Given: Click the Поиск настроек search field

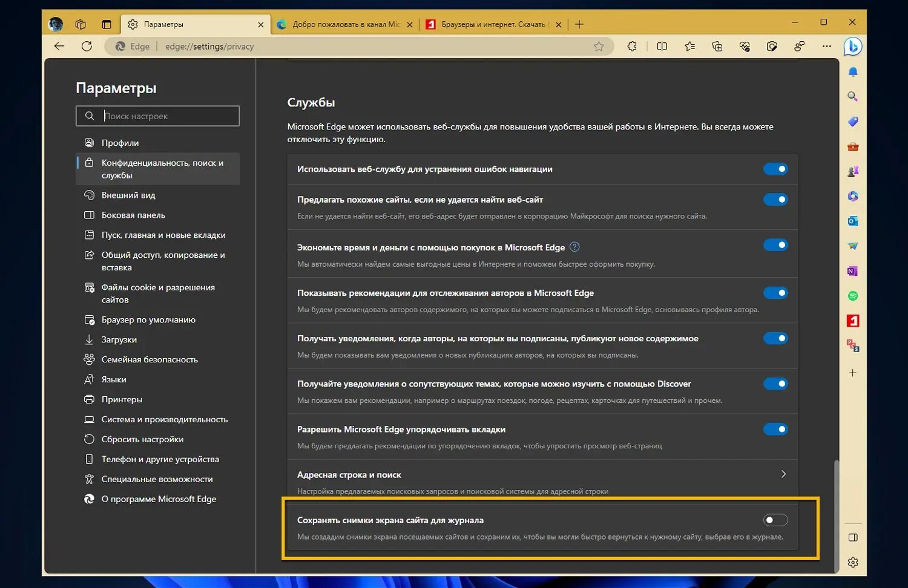Looking at the screenshot, I should point(158,116).
